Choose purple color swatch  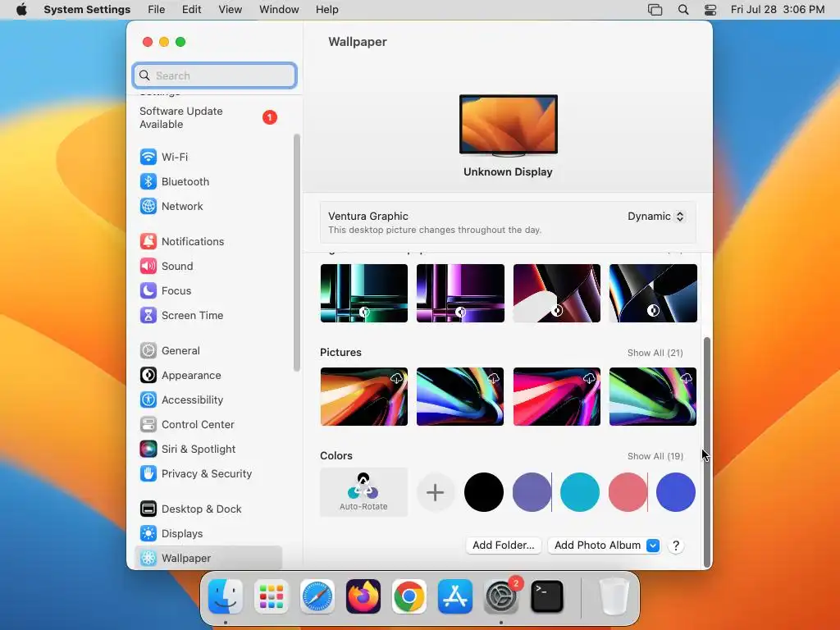[532, 492]
